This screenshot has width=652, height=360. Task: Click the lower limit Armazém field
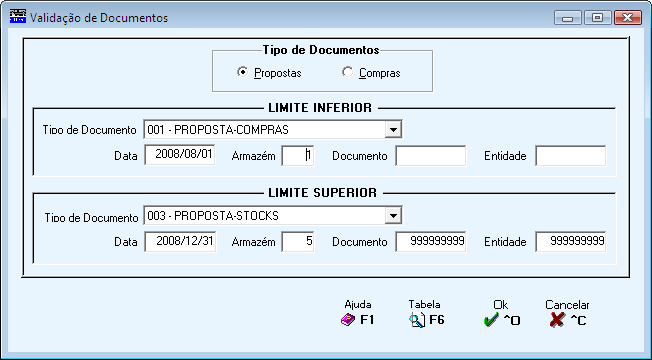[298, 155]
